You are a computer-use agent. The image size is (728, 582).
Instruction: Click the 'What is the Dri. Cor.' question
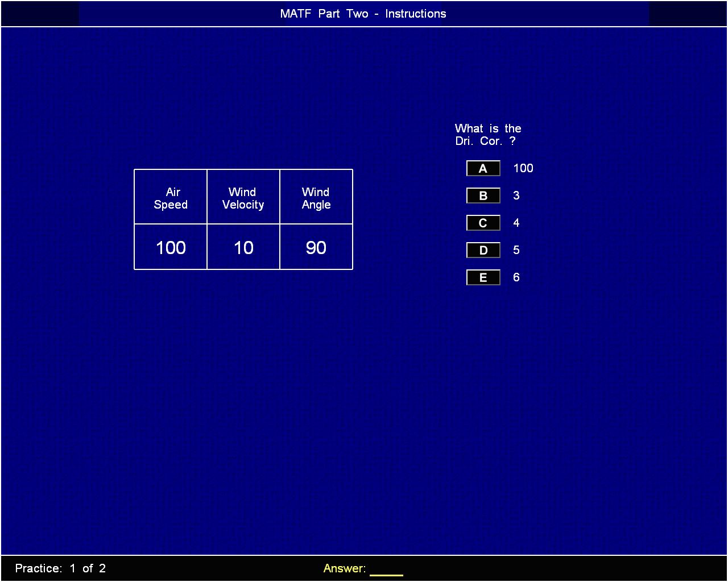[x=488, y=135]
